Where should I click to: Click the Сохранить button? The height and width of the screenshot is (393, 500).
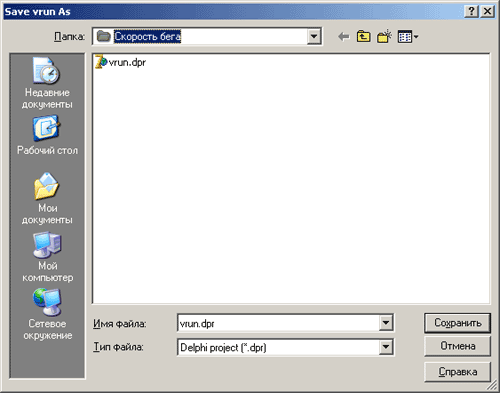pyautogui.click(x=457, y=323)
